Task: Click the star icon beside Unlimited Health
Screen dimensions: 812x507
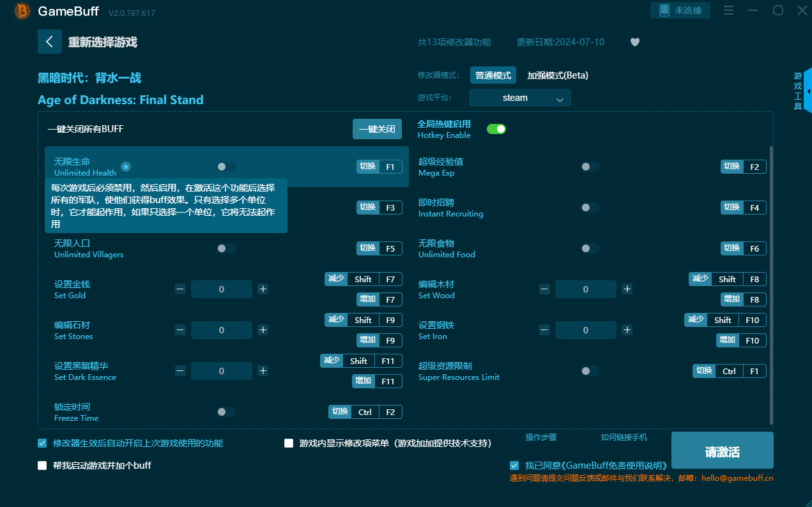Action: tap(126, 167)
